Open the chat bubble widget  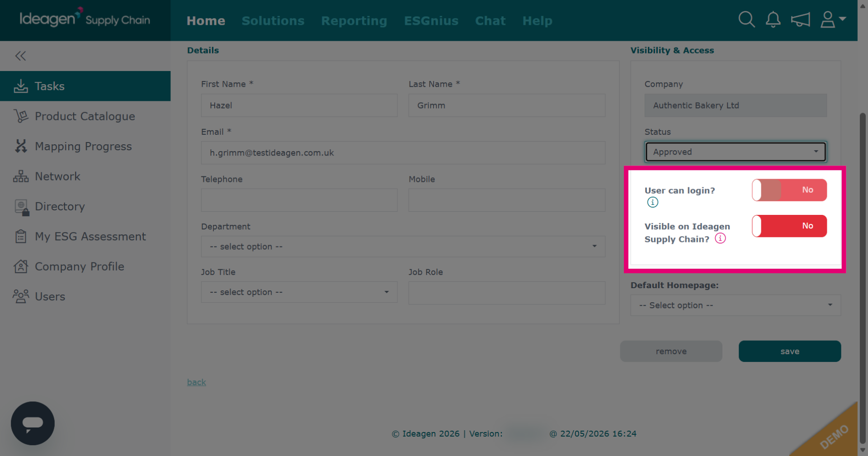click(x=33, y=423)
